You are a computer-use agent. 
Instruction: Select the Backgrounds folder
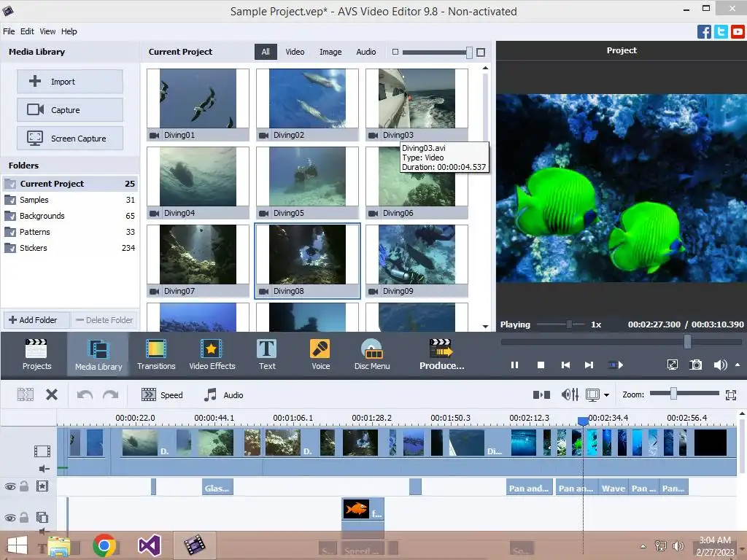(70, 216)
